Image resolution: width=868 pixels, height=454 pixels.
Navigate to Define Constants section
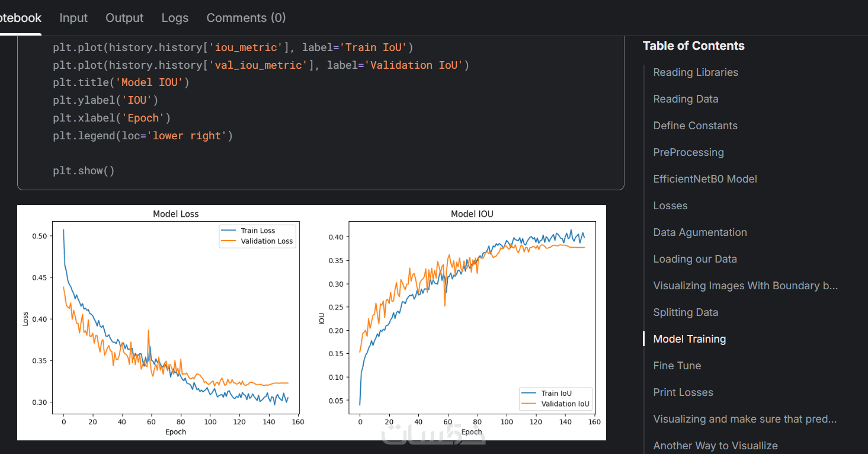point(695,126)
